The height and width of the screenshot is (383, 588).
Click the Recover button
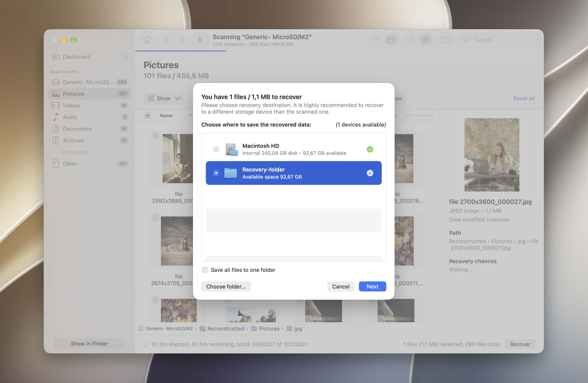[520, 344]
